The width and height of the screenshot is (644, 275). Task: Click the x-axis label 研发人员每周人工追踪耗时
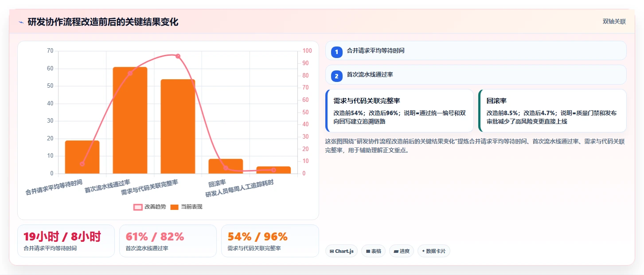tap(239, 188)
